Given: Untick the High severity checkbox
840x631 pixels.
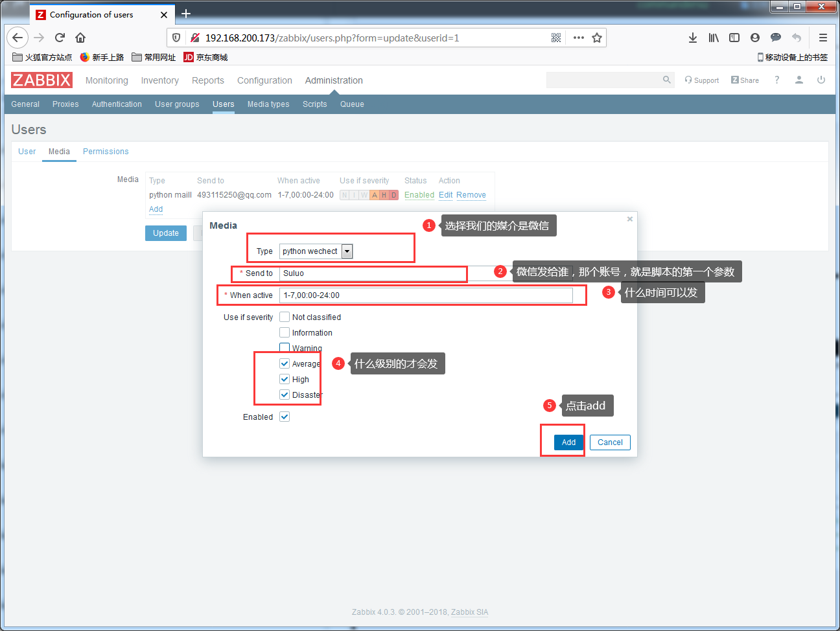Looking at the screenshot, I should pyautogui.click(x=285, y=379).
